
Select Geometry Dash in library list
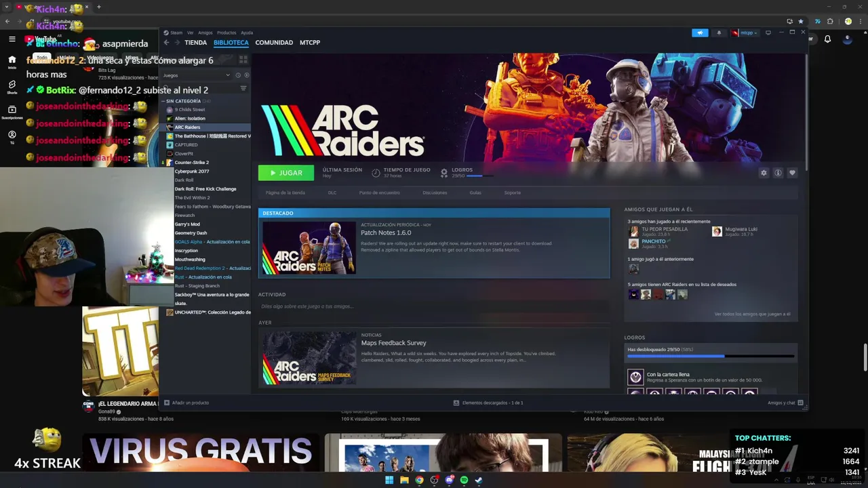191,233
